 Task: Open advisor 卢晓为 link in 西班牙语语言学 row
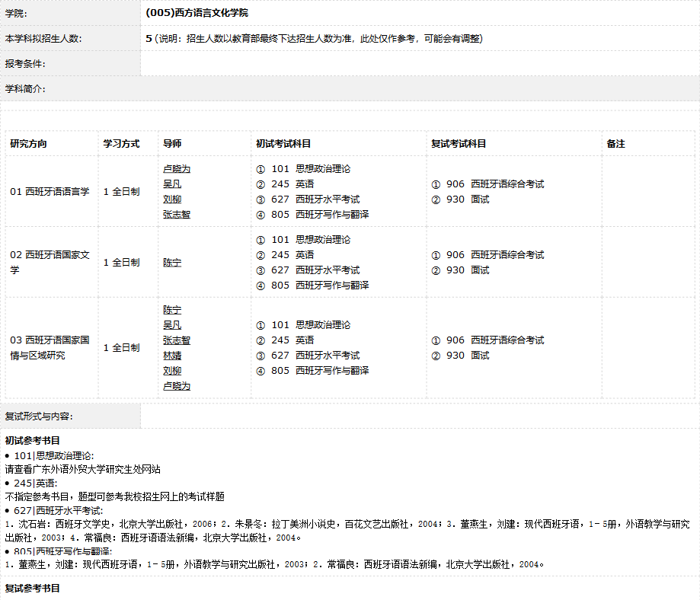click(176, 169)
